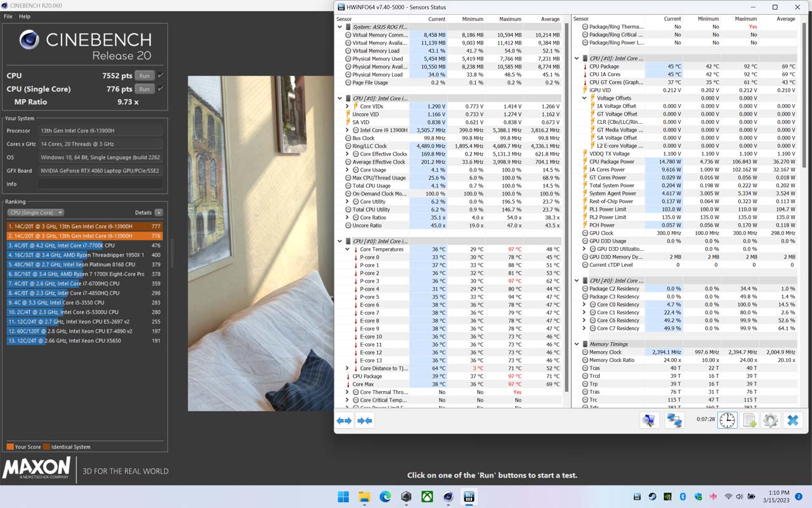Open HWiNFO sensor settings gear icon

pos(771,420)
